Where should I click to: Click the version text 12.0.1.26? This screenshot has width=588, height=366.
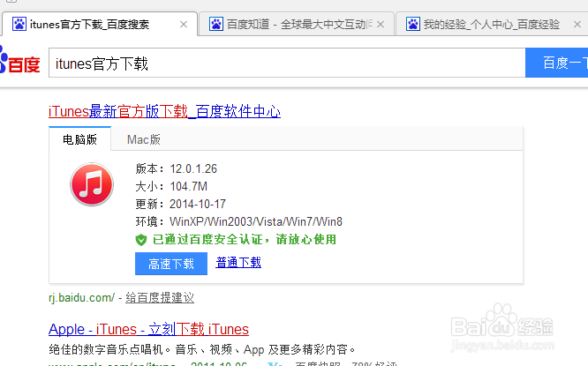[x=193, y=169]
